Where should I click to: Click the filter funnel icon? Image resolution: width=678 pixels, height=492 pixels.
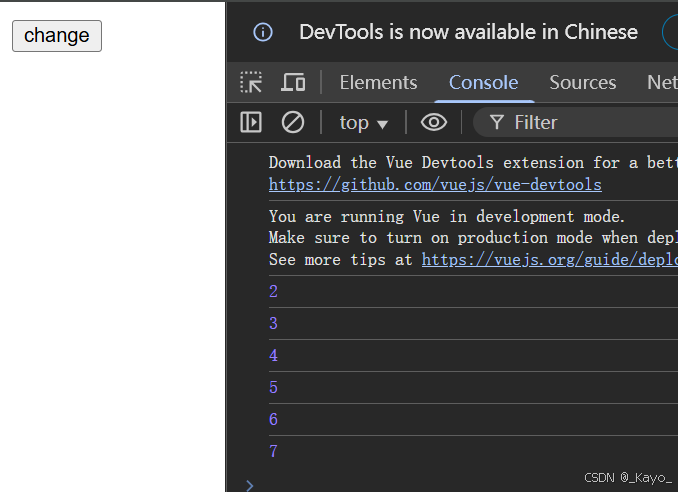coord(497,122)
